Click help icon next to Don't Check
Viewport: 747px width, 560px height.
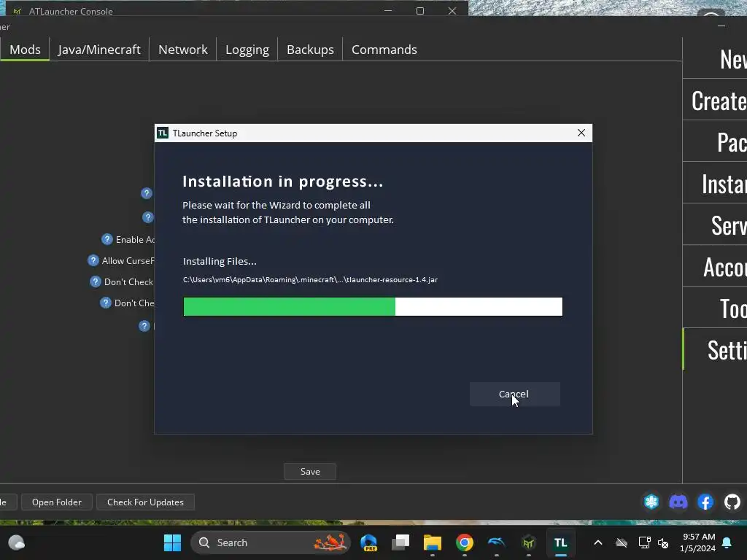(x=96, y=281)
